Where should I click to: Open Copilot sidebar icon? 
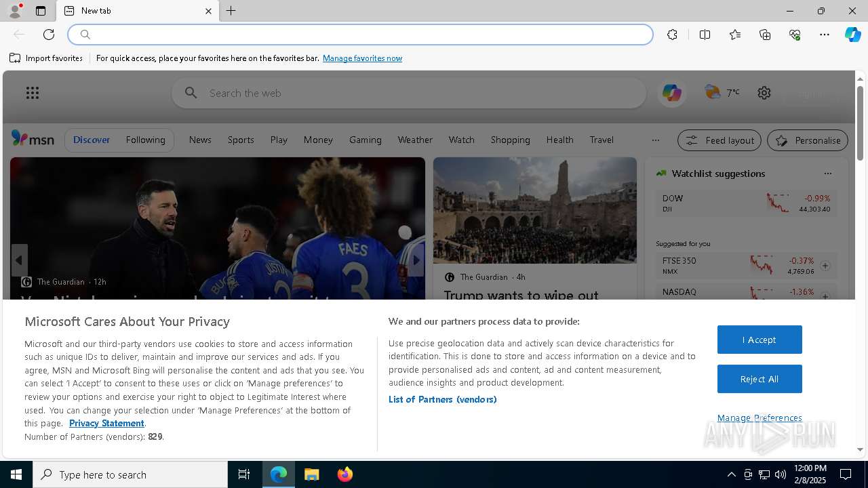tap(852, 35)
